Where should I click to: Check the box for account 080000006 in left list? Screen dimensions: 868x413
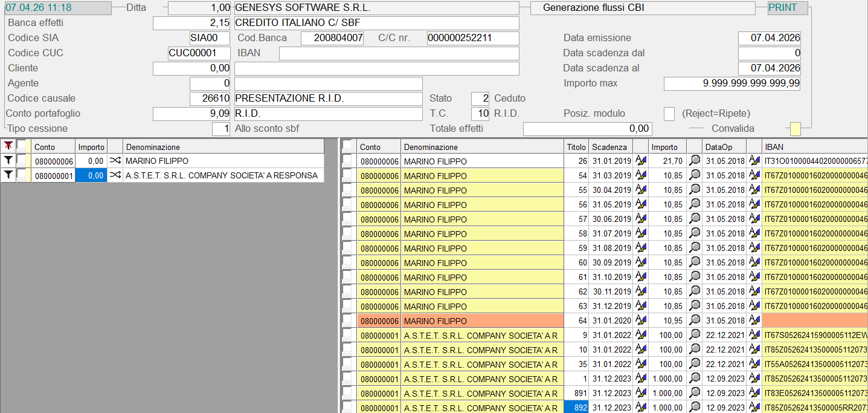click(x=22, y=161)
